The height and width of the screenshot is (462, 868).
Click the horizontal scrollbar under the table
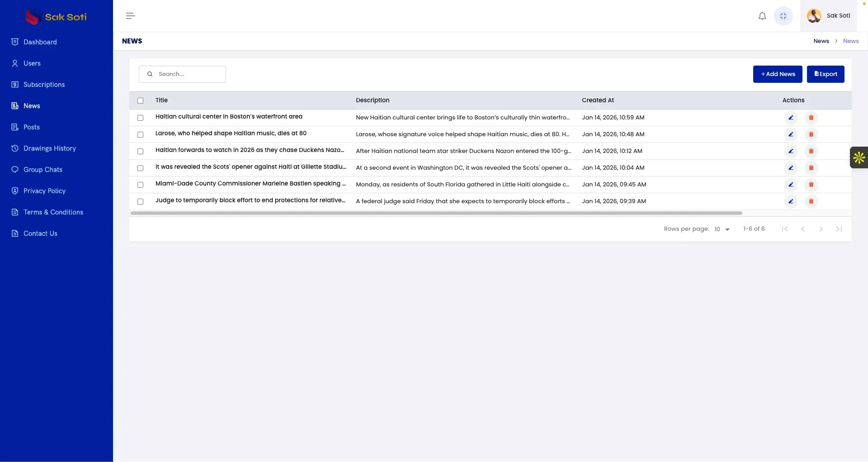(x=436, y=213)
